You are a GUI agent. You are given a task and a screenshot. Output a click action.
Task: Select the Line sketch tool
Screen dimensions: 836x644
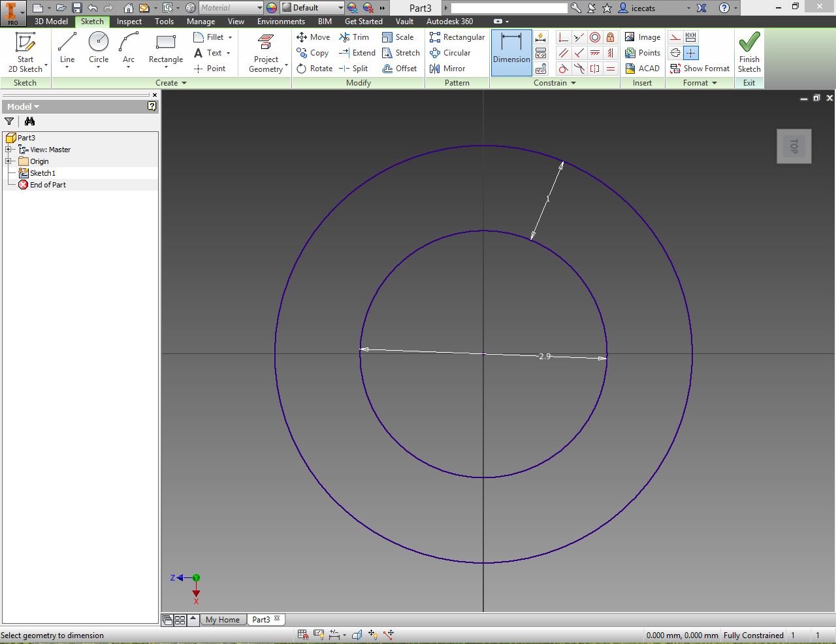click(x=67, y=49)
